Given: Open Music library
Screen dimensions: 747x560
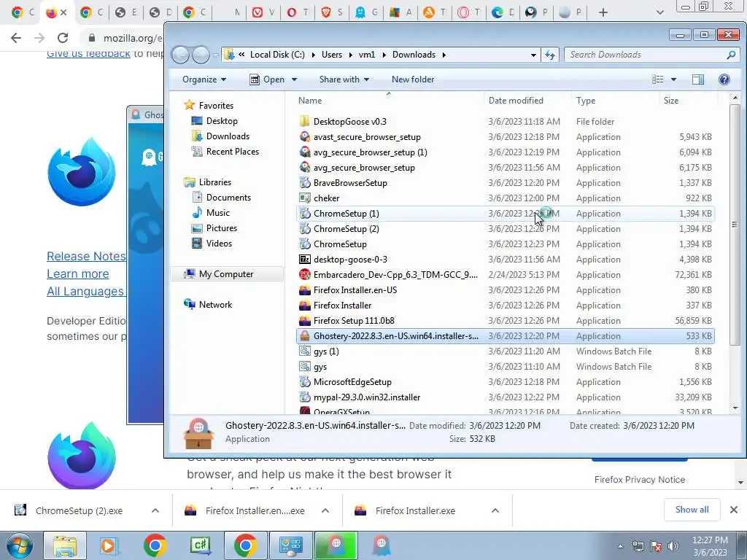Looking at the screenshot, I should pos(217,213).
